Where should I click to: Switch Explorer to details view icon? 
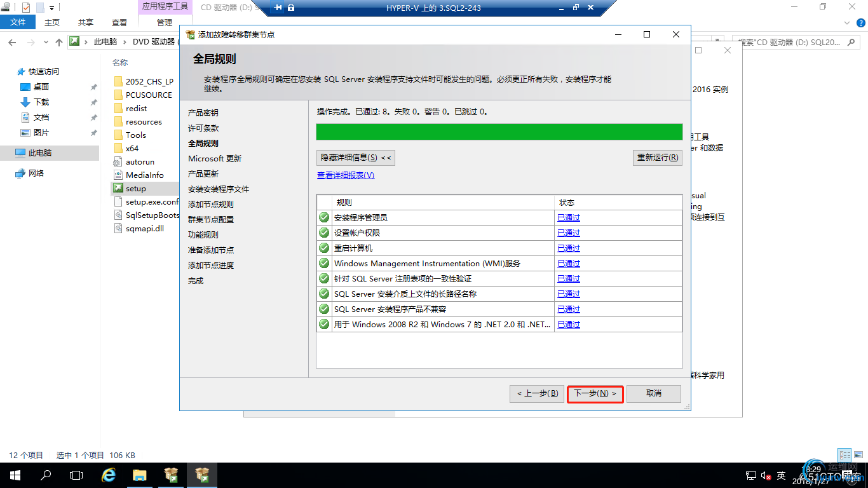pos(844,455)
